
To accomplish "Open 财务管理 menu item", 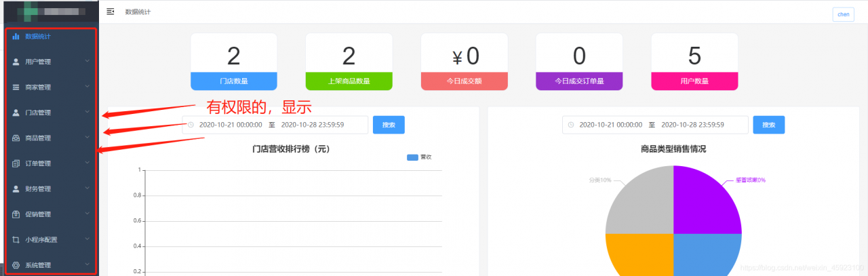I will (x=51, y=189).
